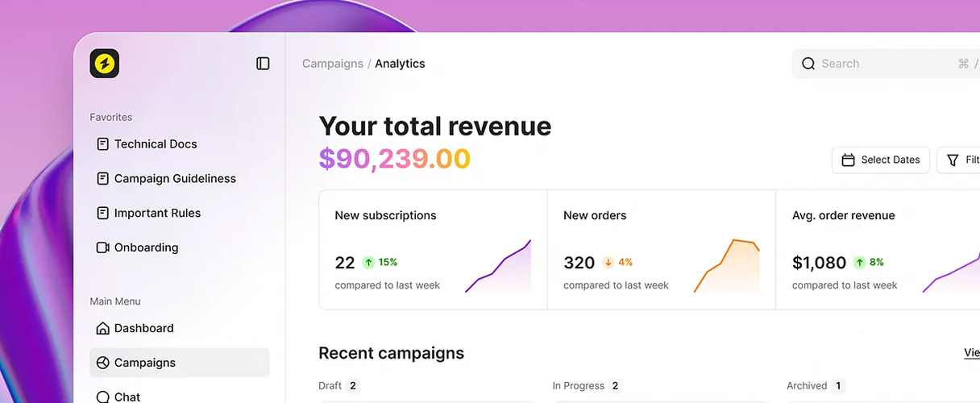Go to Campaigns in the breadcrumb
The image size is (980, 403).
[x=332, y=64]
